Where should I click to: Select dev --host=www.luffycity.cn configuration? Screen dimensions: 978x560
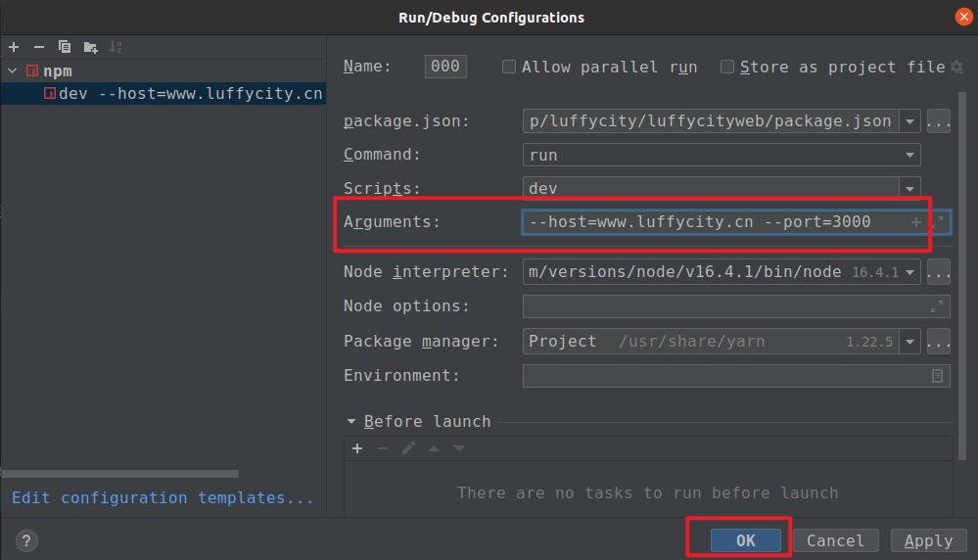click(x=163, y=94)
